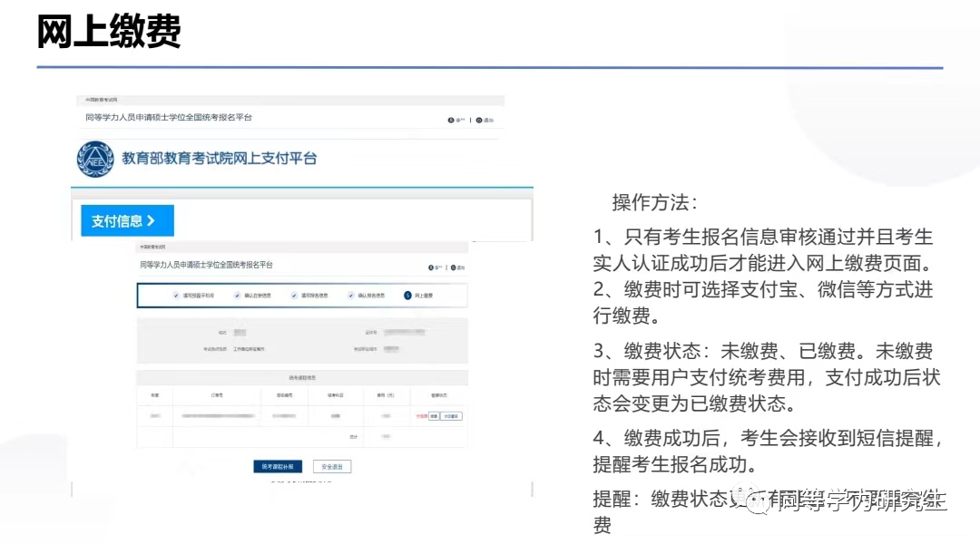Click checkmark beside 填写报名信息 step
This screenshot has width=980, height=544.
point(294,296)
